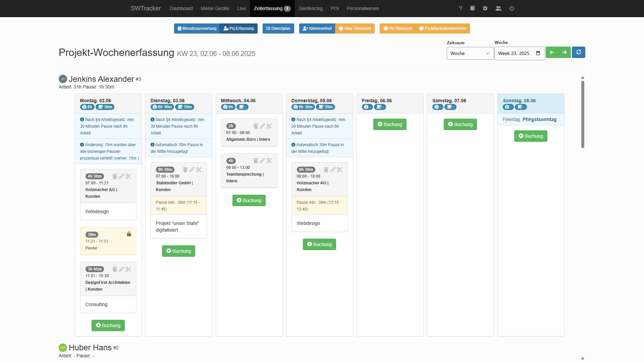Add a Buchung for Mittwoch 04.06
The width and height of the screenshot is (644, 362).
click(x=249, y=200)
